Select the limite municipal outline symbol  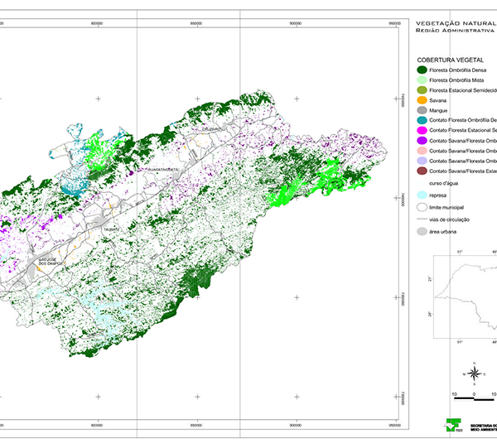(422, 208)
